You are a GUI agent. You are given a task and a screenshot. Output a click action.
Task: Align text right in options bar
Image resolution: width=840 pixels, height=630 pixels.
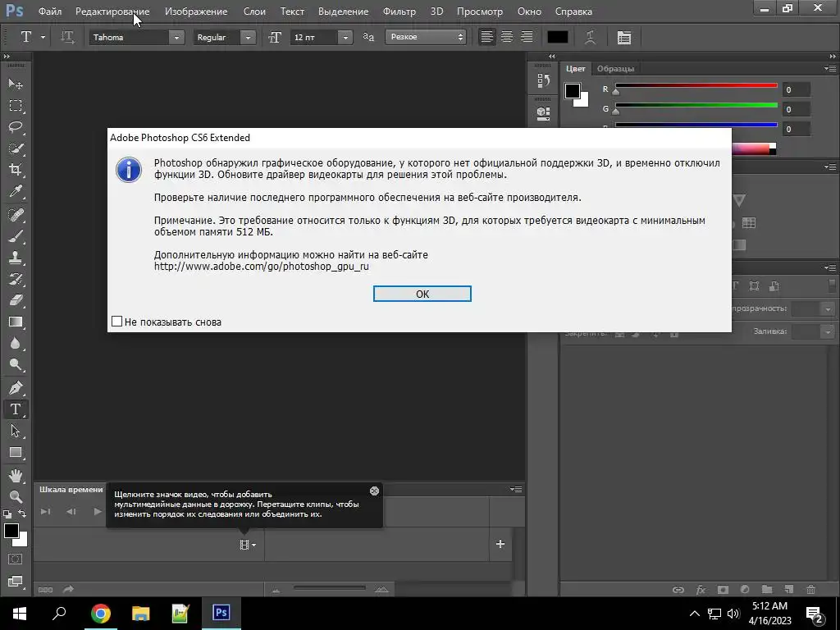527,37
